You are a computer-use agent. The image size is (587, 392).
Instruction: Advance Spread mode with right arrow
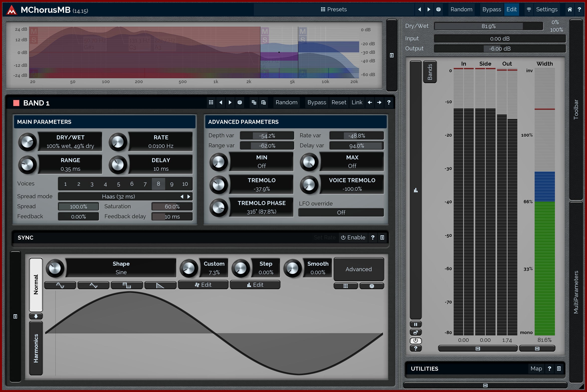(189, 197)
